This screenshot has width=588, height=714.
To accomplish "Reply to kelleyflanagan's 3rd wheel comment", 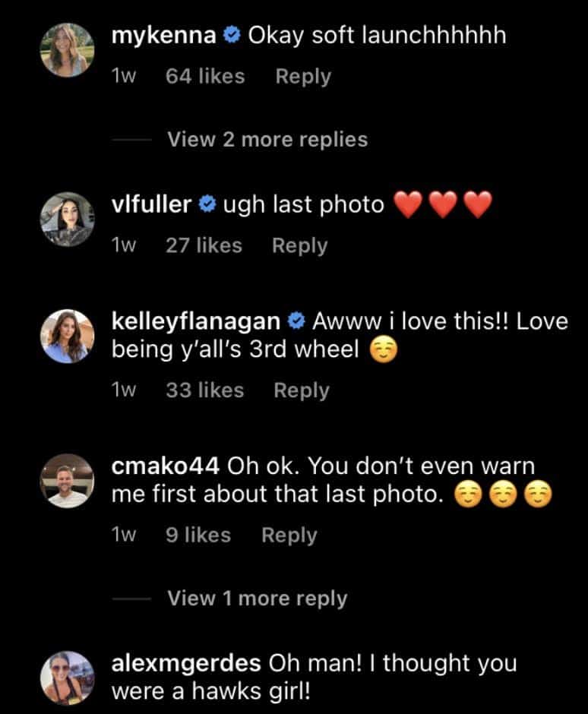I will click(302, 390).
